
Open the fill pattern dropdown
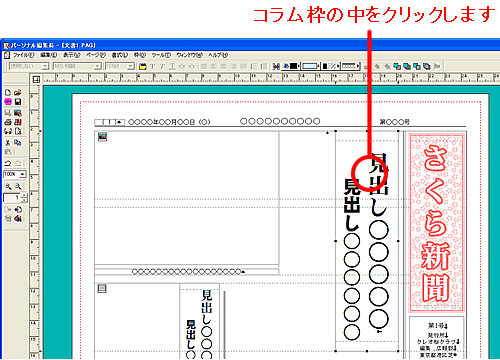click(x=339, y=66)
